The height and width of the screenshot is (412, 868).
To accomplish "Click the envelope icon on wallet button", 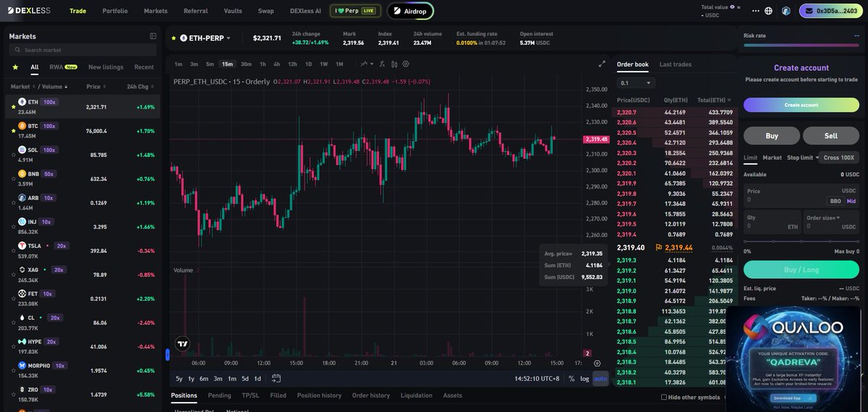I will coord(809,11).
